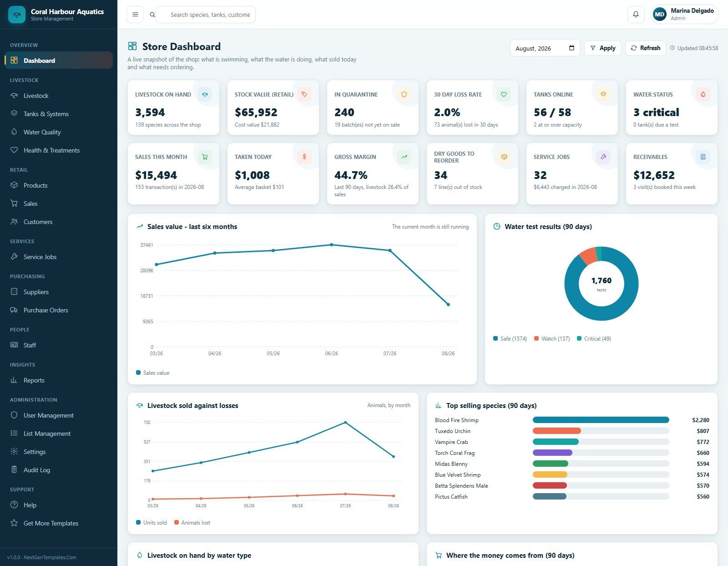This screenshot has height=566, width=728.
Task: Toggle Safe (1574) legend entry
Action: (x=510, y=338)
